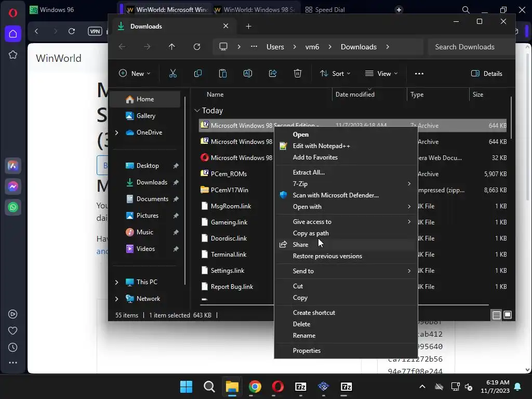Choose Extract All from context menu
Viewport: 532px width, 399px height.
345,172
